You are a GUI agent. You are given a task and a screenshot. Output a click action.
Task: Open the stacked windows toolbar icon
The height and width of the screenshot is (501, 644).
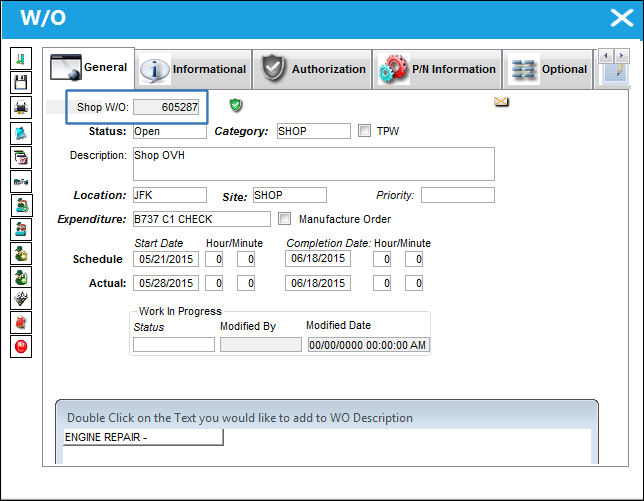pos(21,157)
